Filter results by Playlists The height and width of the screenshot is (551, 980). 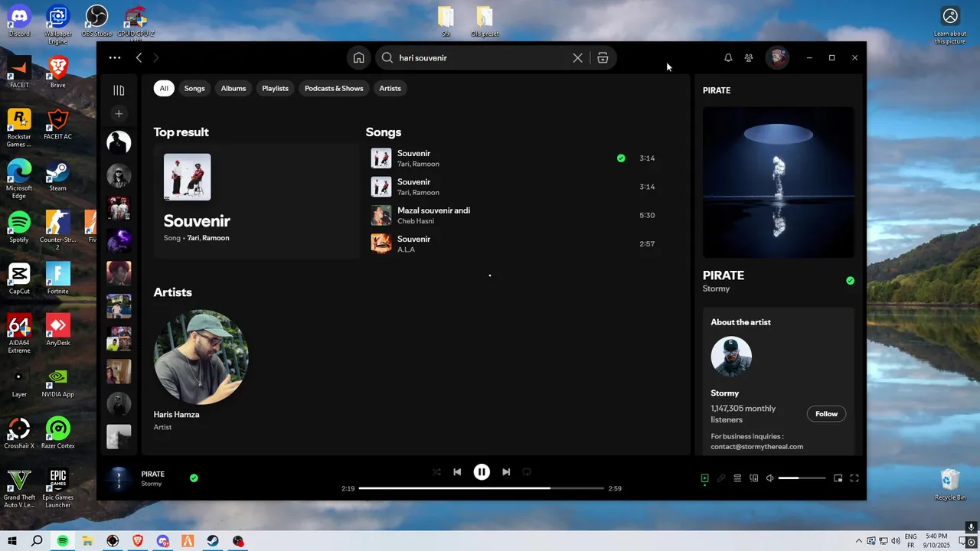(x=275, y=88)
